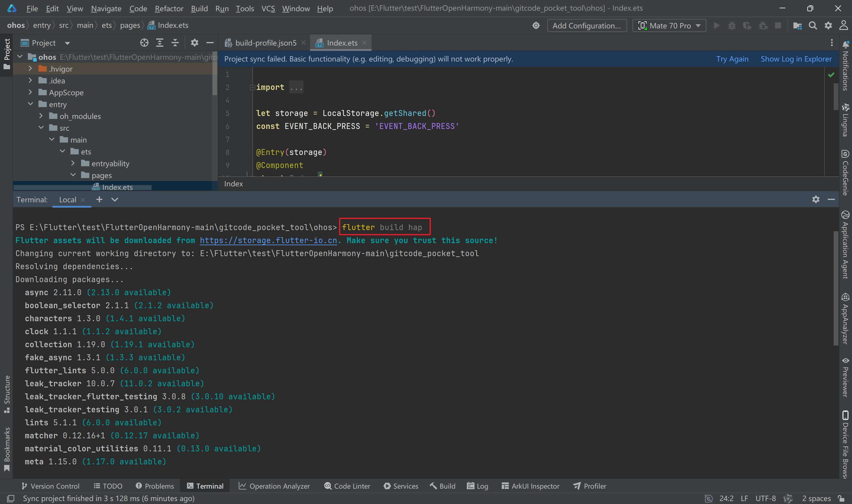Switch to build-profile.json5 editor tab
852x504 pixels.
[x=266, y=43]
